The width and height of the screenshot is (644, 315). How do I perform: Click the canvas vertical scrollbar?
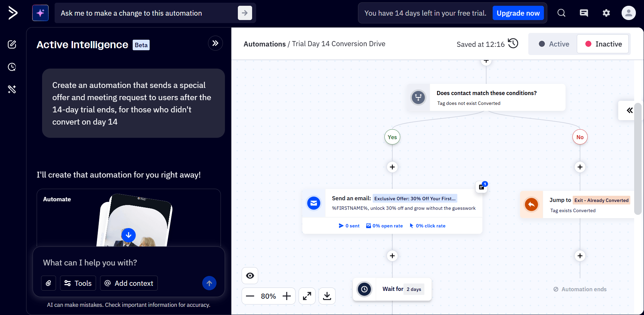tap(638, 159)
